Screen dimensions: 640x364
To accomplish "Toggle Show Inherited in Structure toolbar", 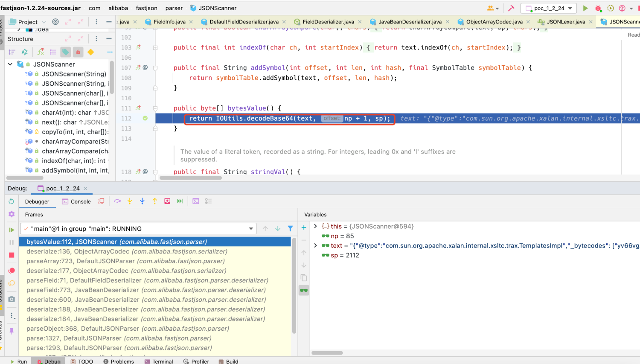I will (41, 52).
